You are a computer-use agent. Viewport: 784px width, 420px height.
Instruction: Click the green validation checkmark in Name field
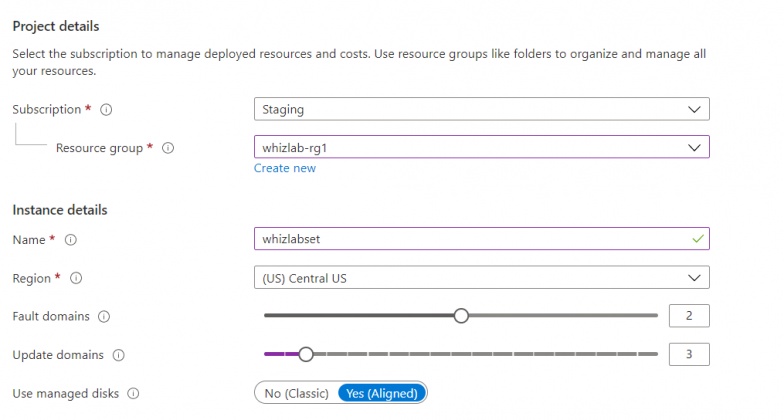pyautogui.click(x=697, y=239)
